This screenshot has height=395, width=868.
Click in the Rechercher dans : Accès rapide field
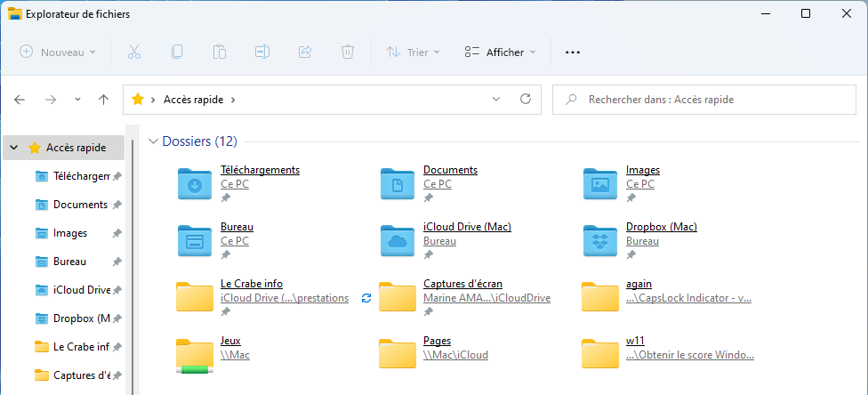704,100
